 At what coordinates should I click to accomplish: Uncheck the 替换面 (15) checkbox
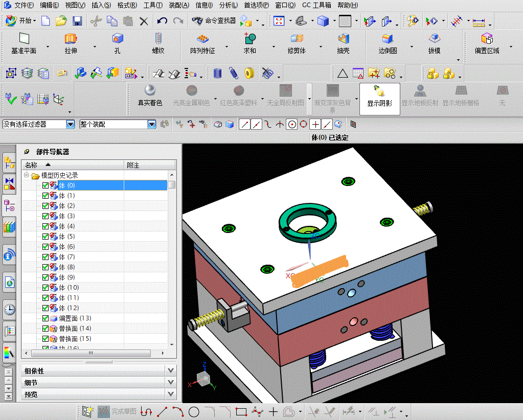(46, 339)
